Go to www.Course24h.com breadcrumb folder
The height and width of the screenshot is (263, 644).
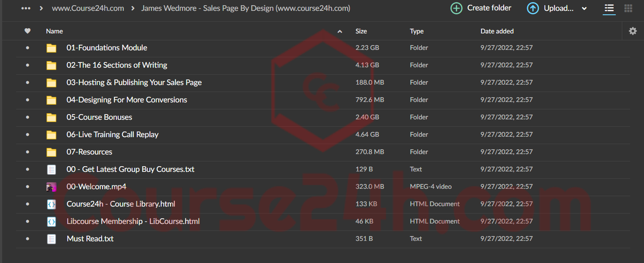click(x=88, y=8)
